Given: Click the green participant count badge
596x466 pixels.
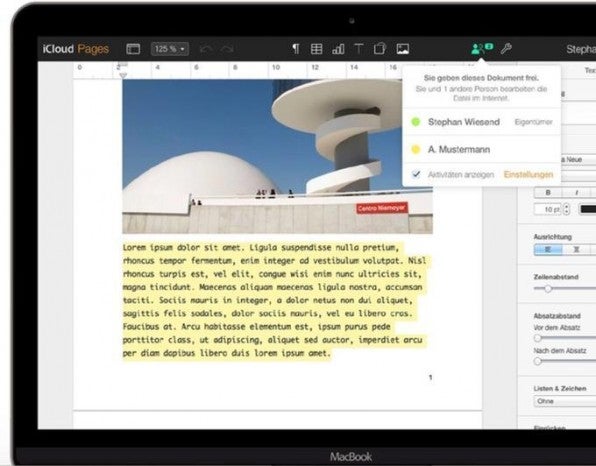Looking at the screenshot, I should [489, 46].
